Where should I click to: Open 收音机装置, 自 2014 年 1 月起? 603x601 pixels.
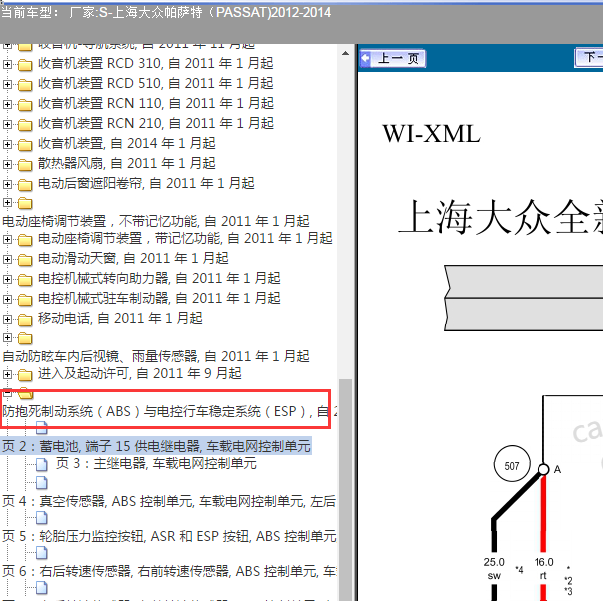click(x=127, y=143)
